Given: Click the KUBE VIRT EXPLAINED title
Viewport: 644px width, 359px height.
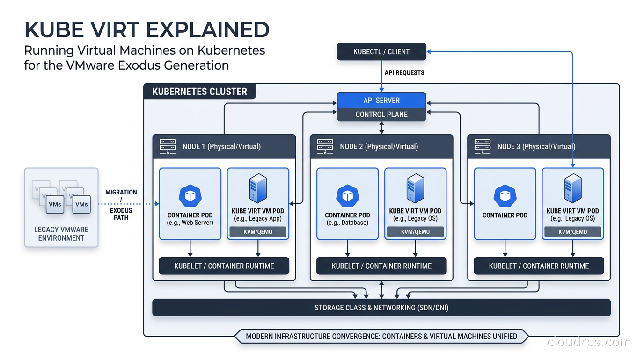Looking at the screenshot, I should (147, 30).
